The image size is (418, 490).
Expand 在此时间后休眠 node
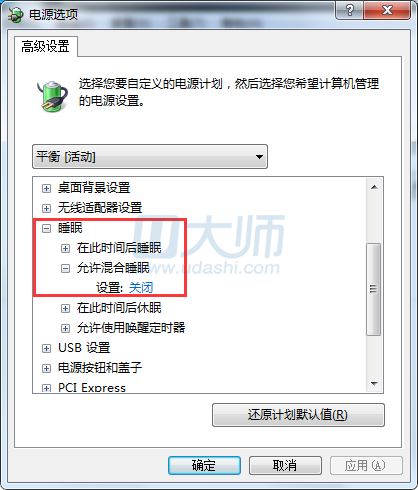point(65,308)
